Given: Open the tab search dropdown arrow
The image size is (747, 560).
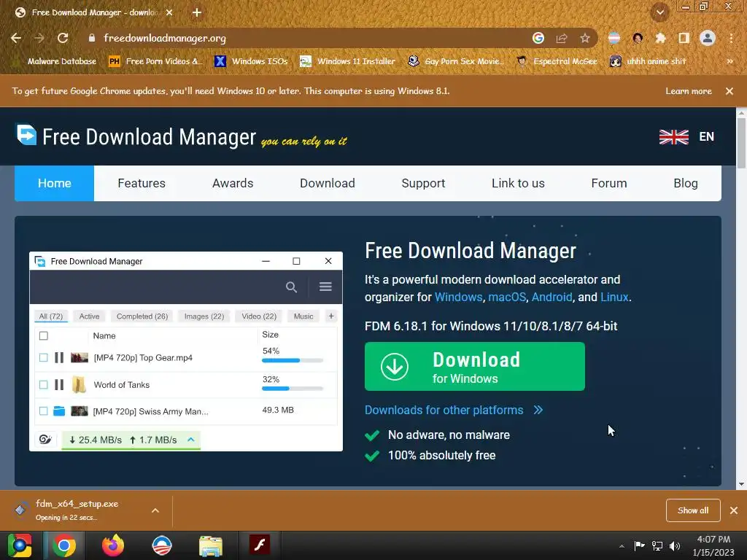Looking at the screenshot, I should coord(660,12).
